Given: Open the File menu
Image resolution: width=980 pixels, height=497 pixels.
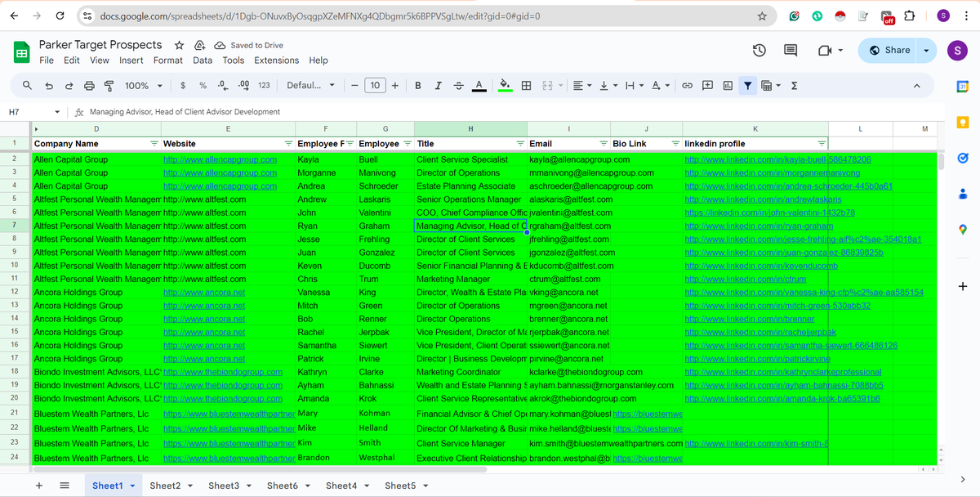Looking at the screenshot, I should [47, 60].
